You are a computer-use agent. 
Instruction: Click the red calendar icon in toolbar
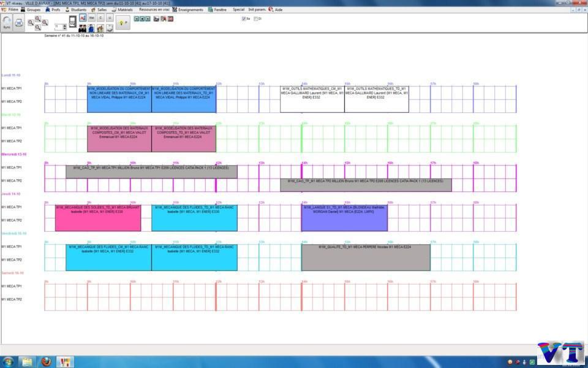[170, 19]
